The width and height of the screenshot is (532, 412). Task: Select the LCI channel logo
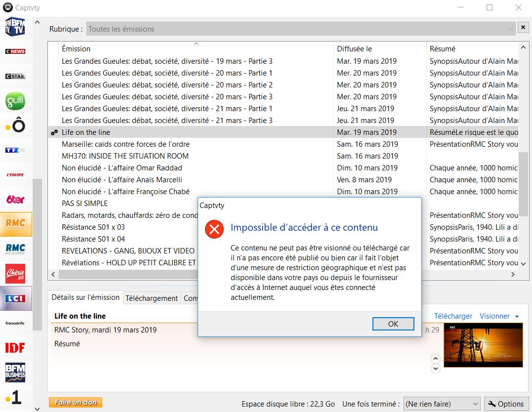(15, 298)
